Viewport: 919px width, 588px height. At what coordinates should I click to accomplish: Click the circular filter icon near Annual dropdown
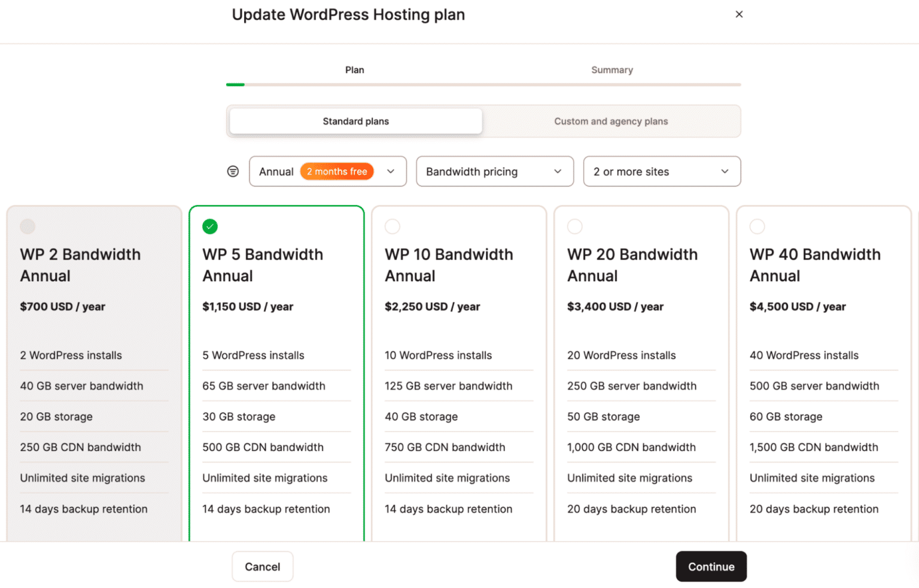click(x=233, y=171)
